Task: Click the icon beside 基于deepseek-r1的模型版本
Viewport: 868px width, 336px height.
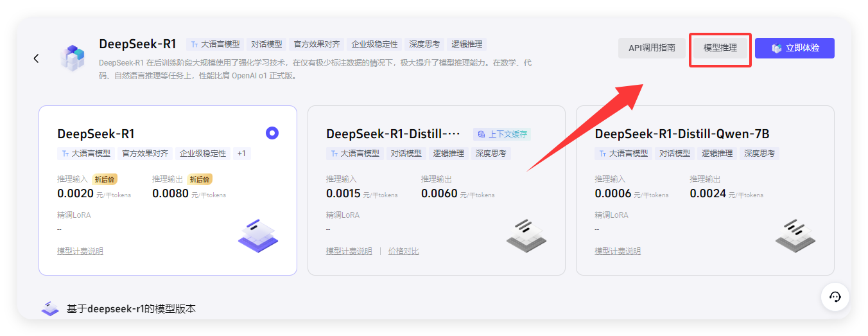Action: [x=50, y=309]
